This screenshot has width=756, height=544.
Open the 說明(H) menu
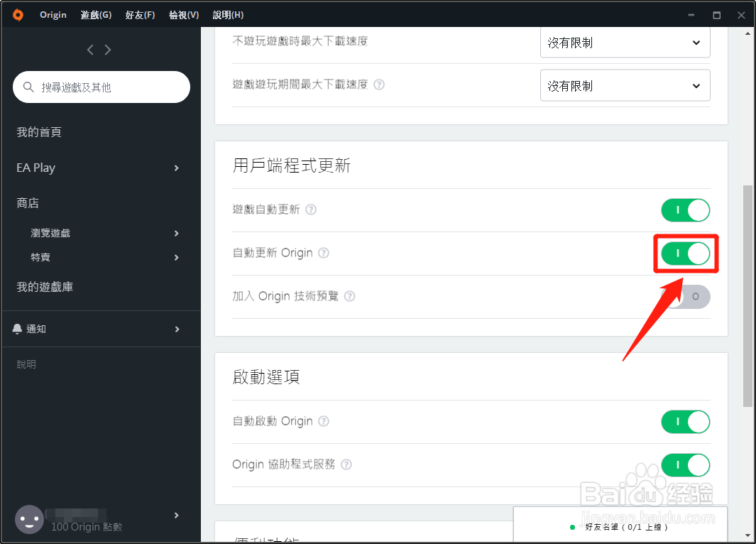point(228,15)
